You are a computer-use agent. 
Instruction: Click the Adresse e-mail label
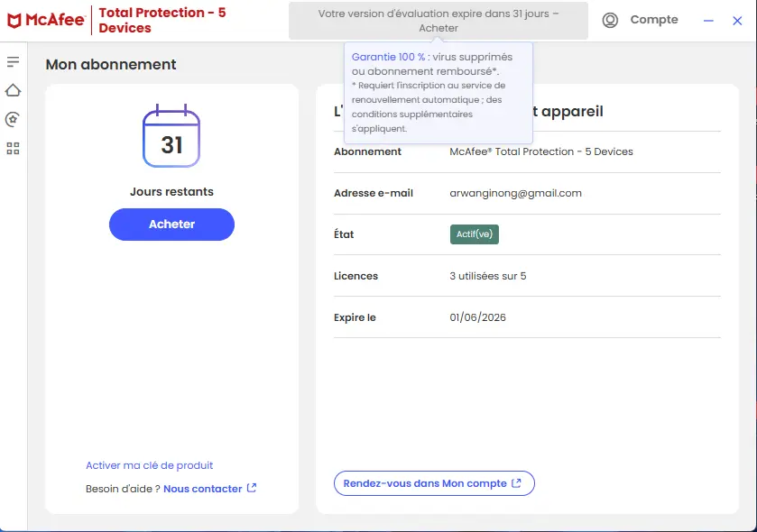(x=374, y=193)
